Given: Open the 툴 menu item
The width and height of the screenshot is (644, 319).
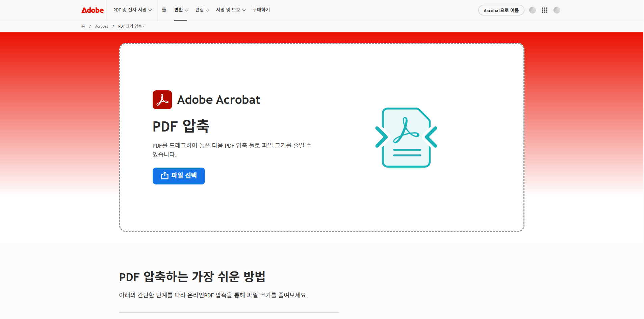Looking at the screenshot, I should 164,10.
